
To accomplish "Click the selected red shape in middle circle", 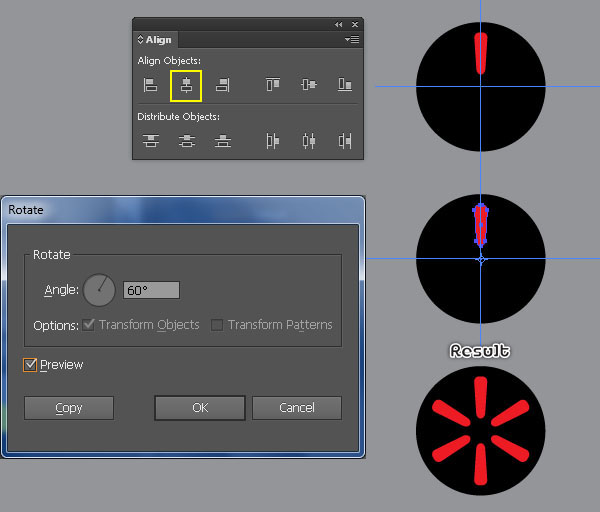I will 481,225.
